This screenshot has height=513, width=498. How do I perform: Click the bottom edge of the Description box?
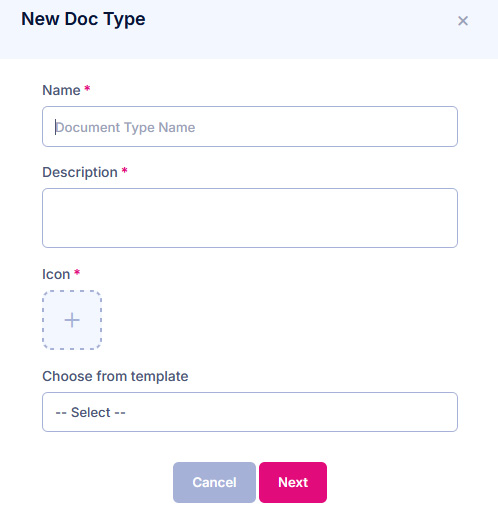250,247
